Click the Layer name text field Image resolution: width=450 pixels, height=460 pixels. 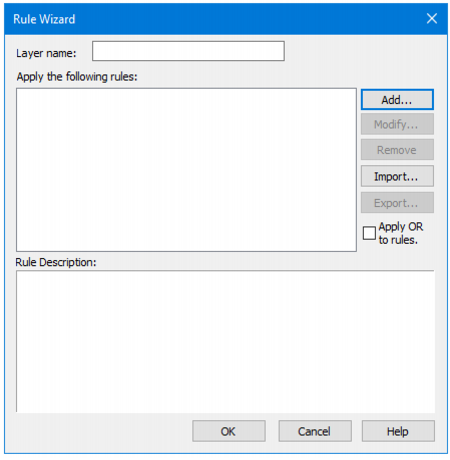(188, 51)
